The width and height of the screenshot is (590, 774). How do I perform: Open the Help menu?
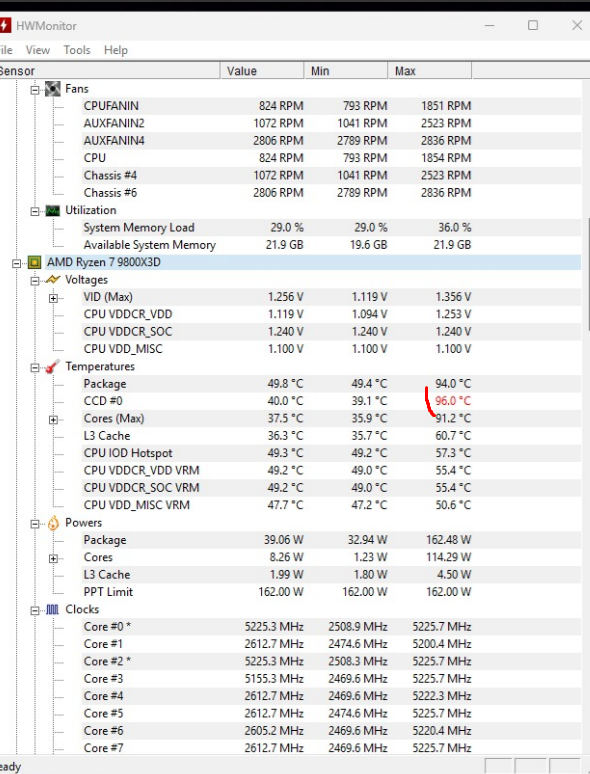point(116,50)
